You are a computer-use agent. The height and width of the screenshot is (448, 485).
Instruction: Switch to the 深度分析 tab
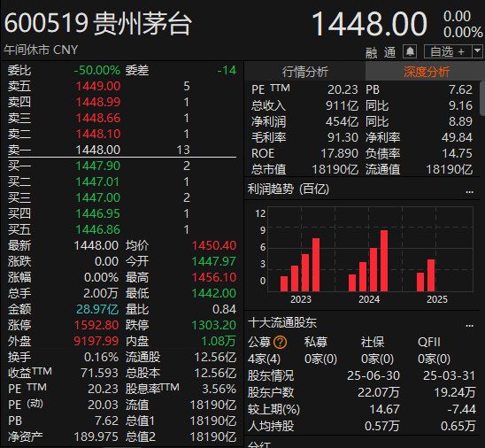click(x=427, y=72)
